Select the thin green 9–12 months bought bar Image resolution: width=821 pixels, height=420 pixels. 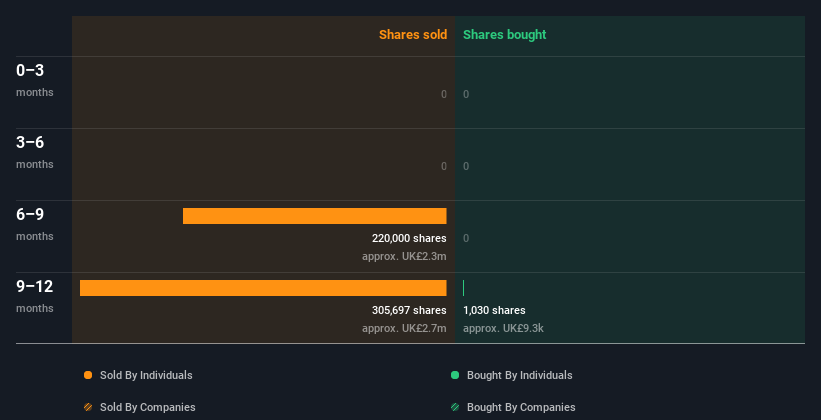point(463,288)
